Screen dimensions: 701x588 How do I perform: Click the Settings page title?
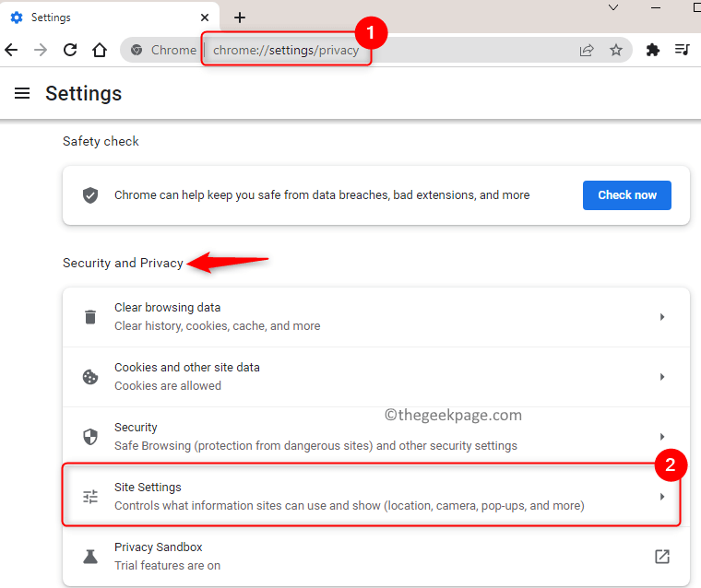pyautogui.click(x=83, y=93)
